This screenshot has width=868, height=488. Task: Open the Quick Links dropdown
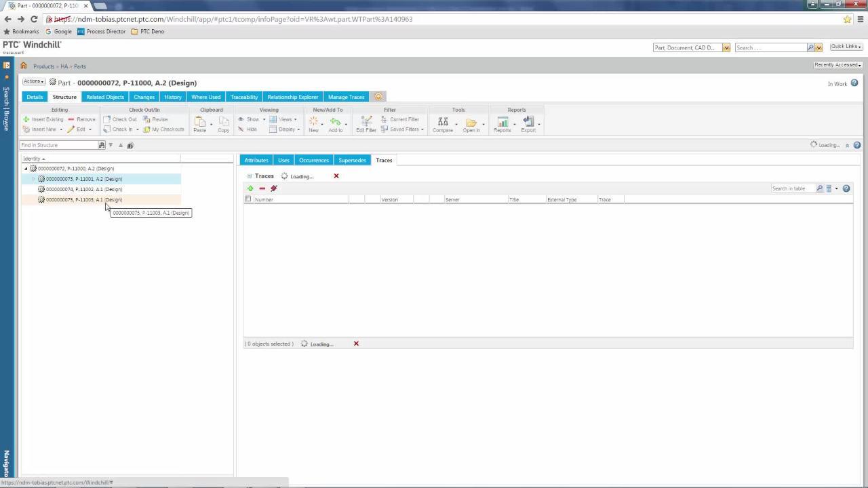(846, 47)
